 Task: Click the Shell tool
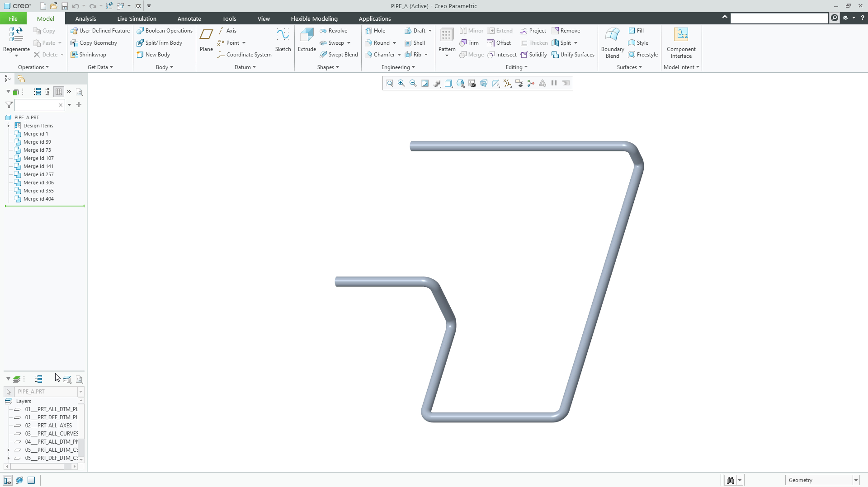pos(415,43)
